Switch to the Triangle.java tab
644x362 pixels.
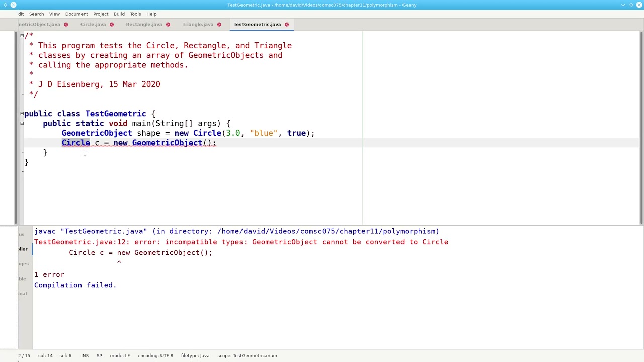click(x=198, y=24)
